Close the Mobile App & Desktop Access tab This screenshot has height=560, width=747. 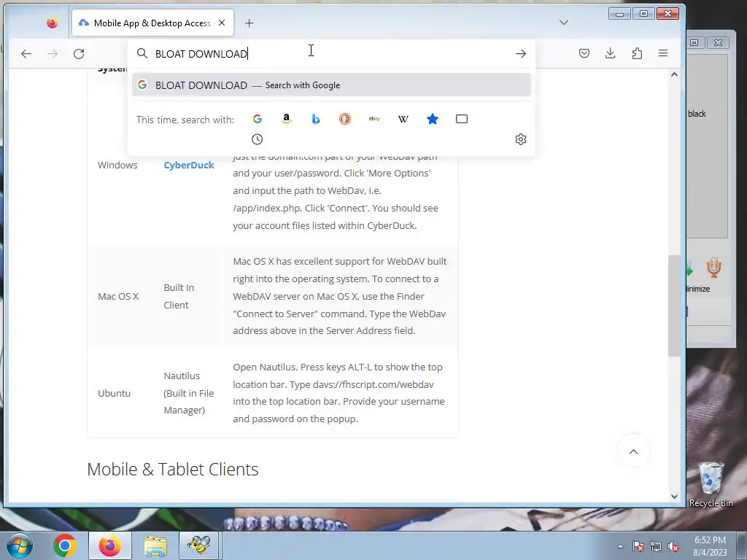coord(222,23)
